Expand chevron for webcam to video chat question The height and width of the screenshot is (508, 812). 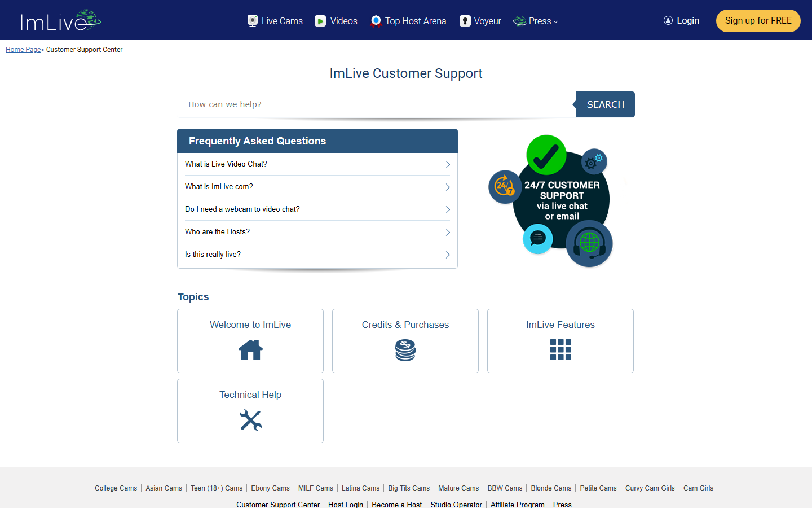pos(448,209)
